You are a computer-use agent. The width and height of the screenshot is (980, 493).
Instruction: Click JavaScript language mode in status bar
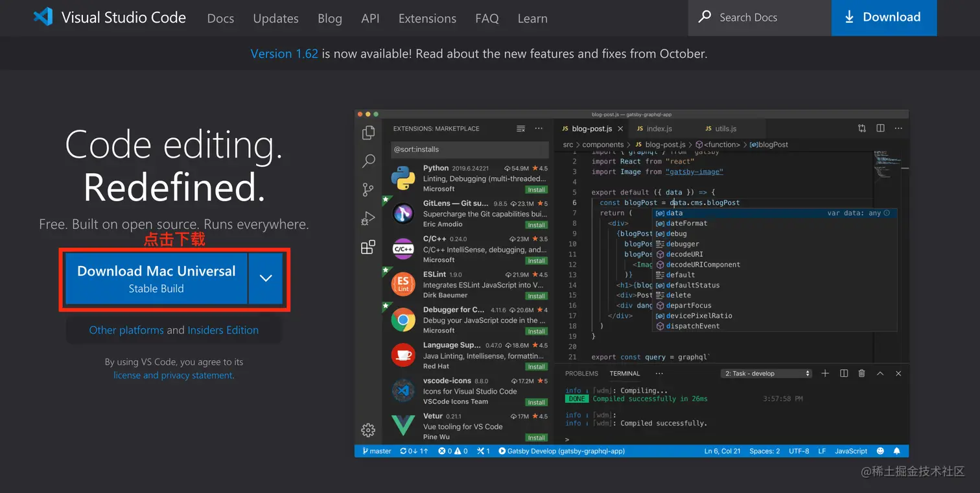point(851,451)
